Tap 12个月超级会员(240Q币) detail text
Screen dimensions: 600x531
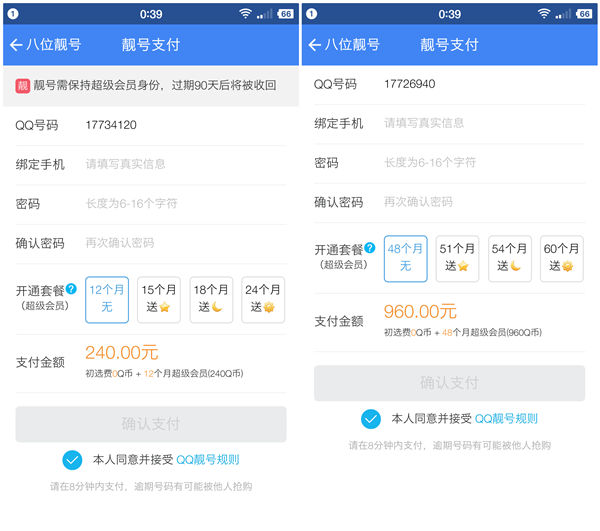(x=194, y=373)
